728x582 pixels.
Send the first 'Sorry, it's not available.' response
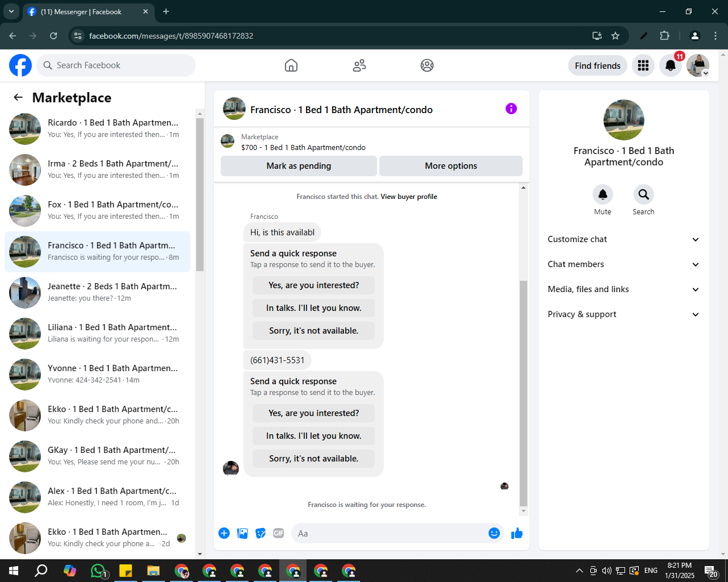(x=314, y=331)
